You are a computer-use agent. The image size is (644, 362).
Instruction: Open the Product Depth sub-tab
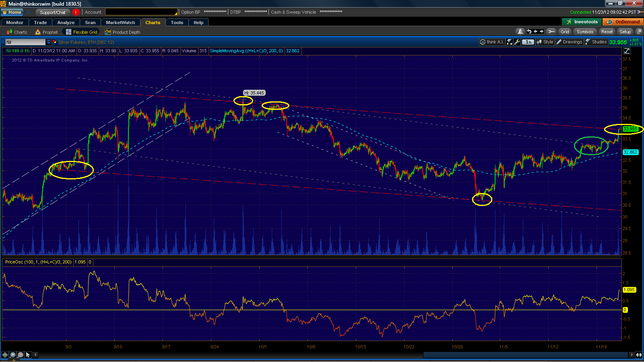(123, 32)
